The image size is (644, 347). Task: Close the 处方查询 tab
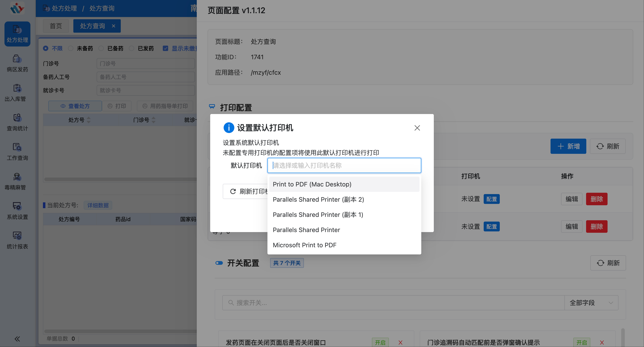pos(114,26)
